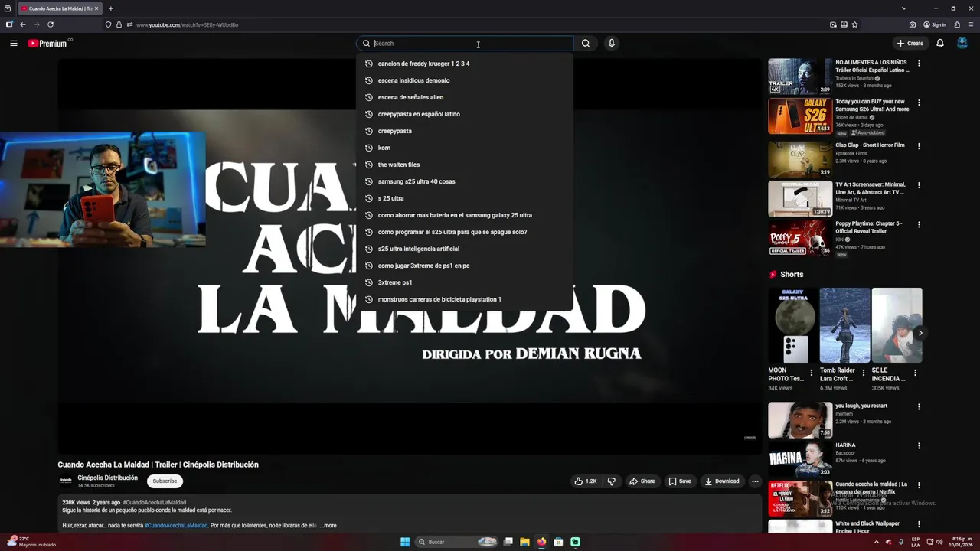Open Firefox from the taskbar

542,542
